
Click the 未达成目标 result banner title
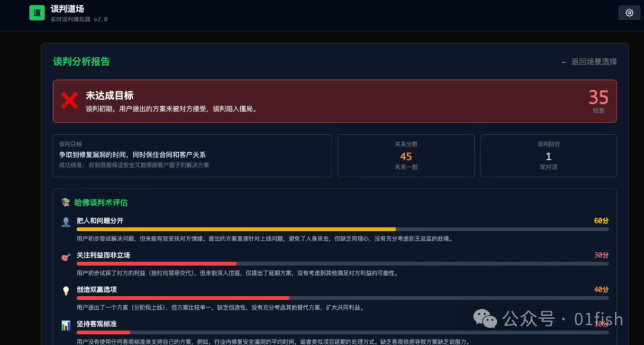pos(110,96)
